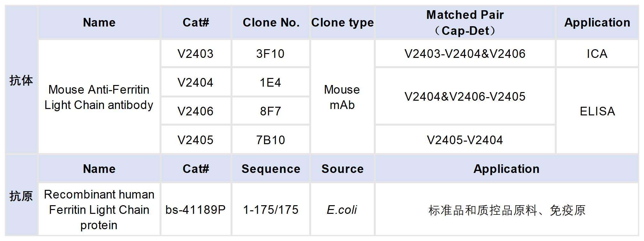Image resolution: width=644 pixels, height=241 pixels.
Task: Select clone number 7B10 cell
Action: [270, 140]
